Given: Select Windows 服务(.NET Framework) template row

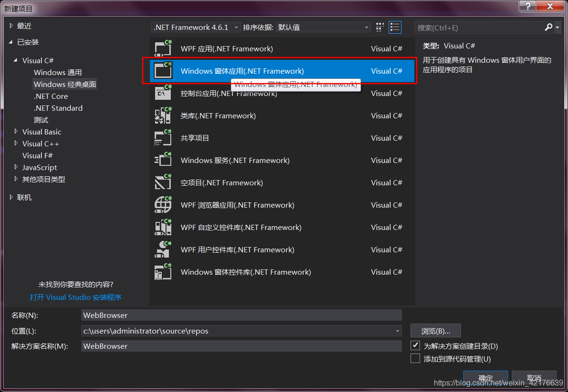Looking at the screenshot, I should point(283,160).
